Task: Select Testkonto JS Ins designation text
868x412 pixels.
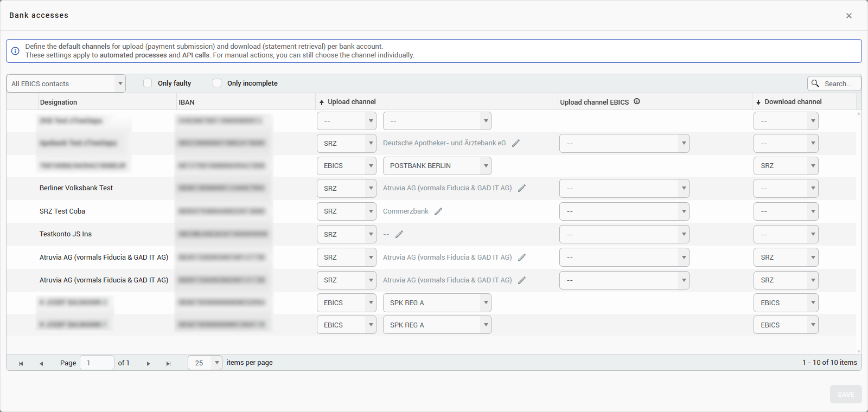Action: (66, 234)
